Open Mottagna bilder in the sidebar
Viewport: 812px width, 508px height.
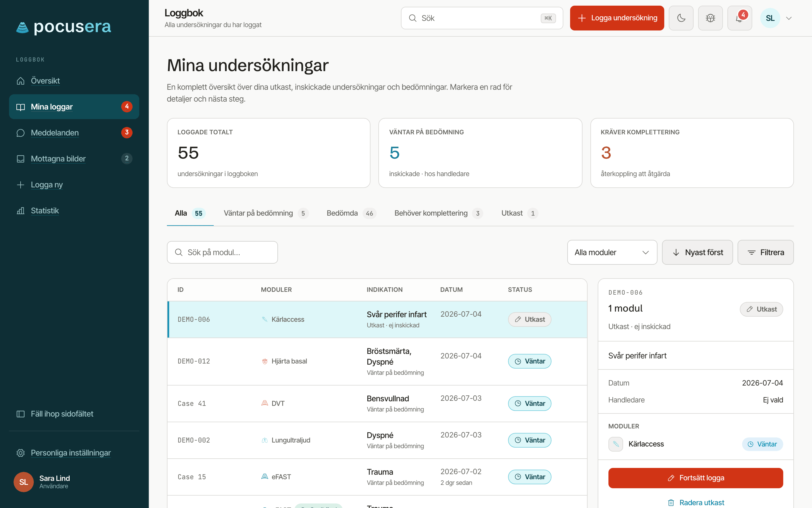[74, 159]
